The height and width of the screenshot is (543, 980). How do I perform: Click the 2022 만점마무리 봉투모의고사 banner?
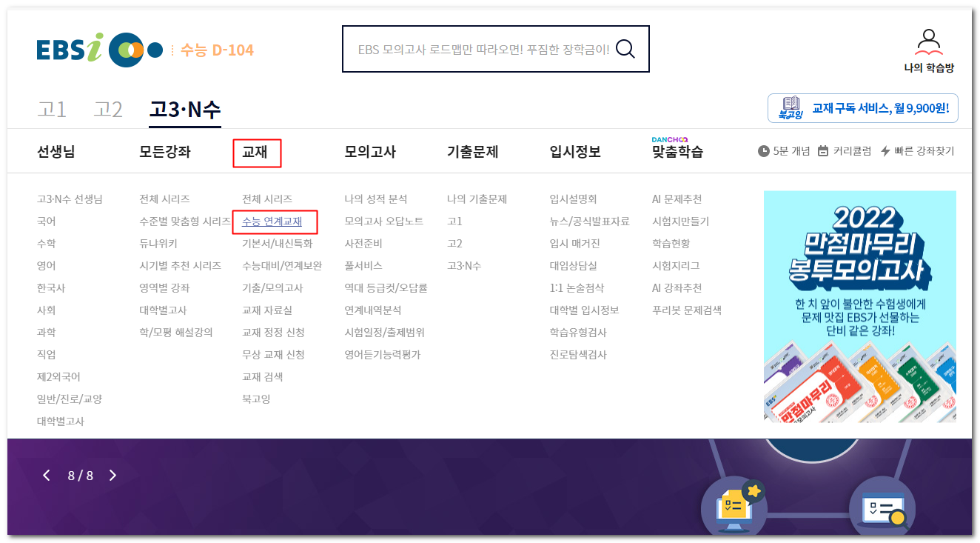click(x=860, y=307)
